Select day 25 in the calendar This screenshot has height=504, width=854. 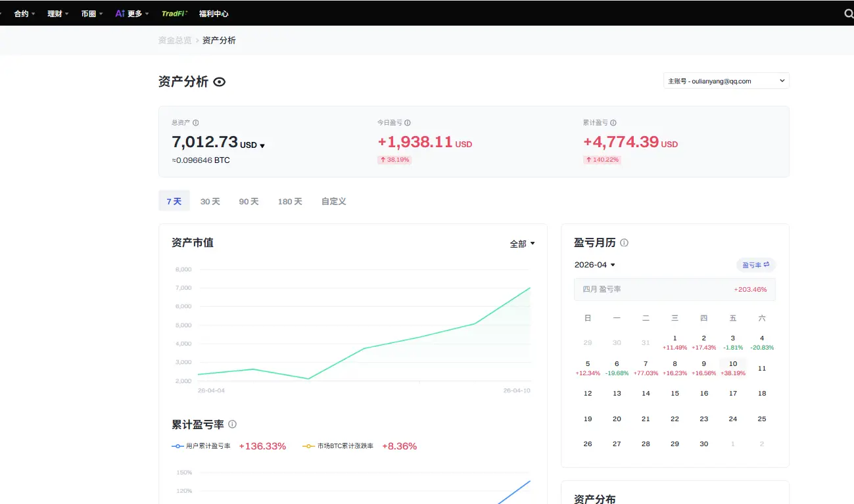pyautogui.click(x=762, y=419)
